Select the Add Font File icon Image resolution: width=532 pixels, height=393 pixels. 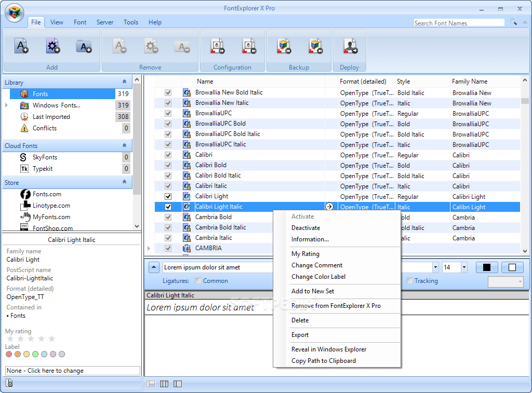tap(21, 46)
